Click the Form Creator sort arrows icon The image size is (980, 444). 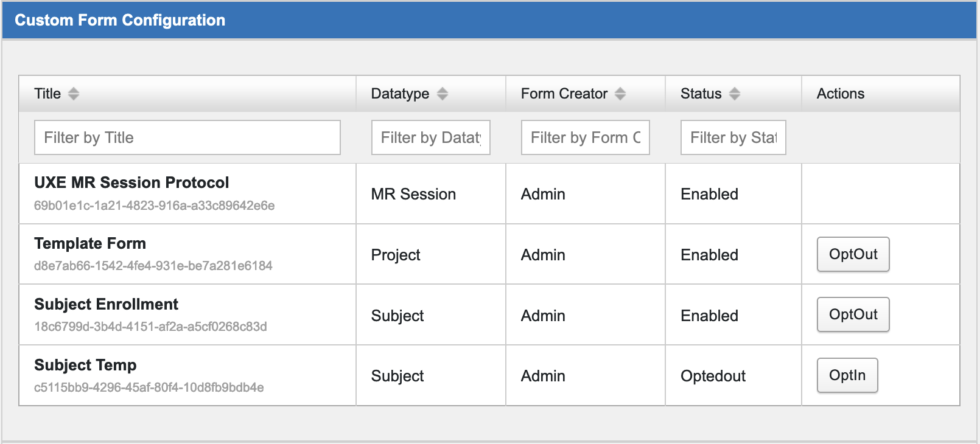[620, 94]
